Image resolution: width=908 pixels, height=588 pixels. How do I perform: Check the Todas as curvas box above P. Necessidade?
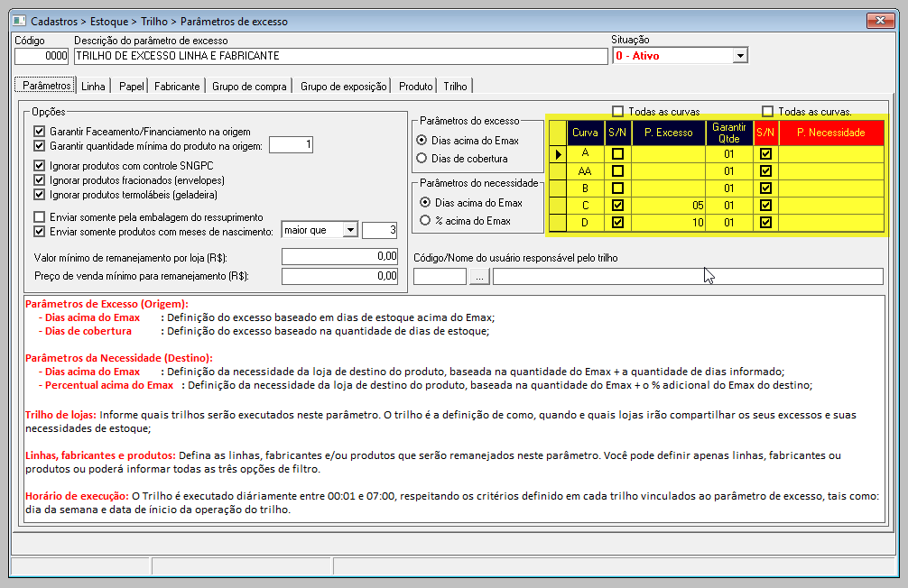click(x=768, y=111)
